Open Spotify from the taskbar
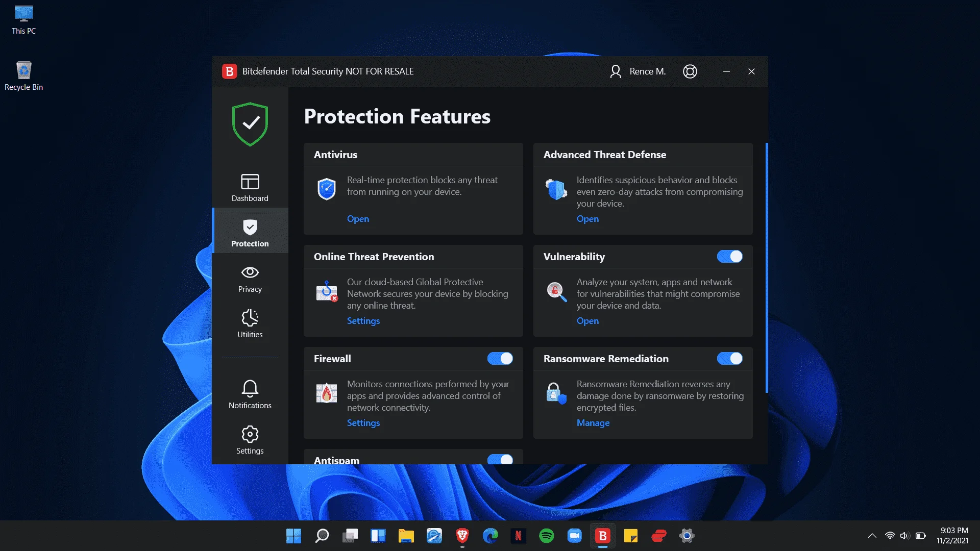 pos(546,536)
